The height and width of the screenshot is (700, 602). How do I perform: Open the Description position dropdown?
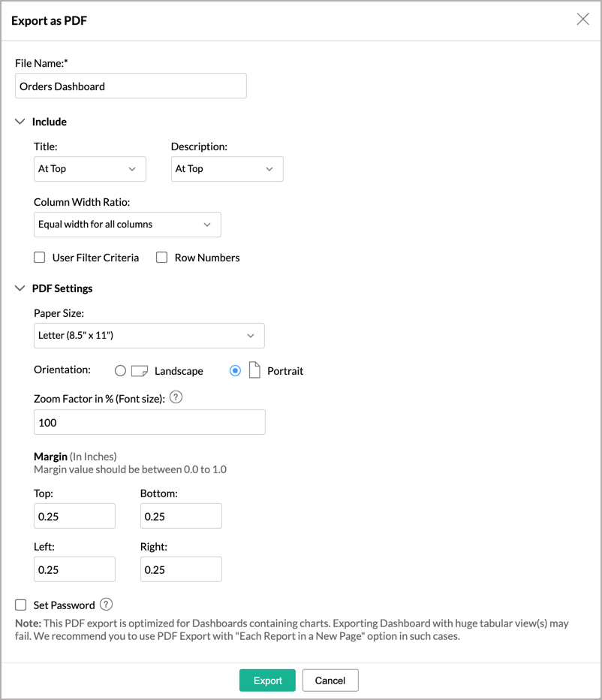pyautogui.click(x=227, y=168)
